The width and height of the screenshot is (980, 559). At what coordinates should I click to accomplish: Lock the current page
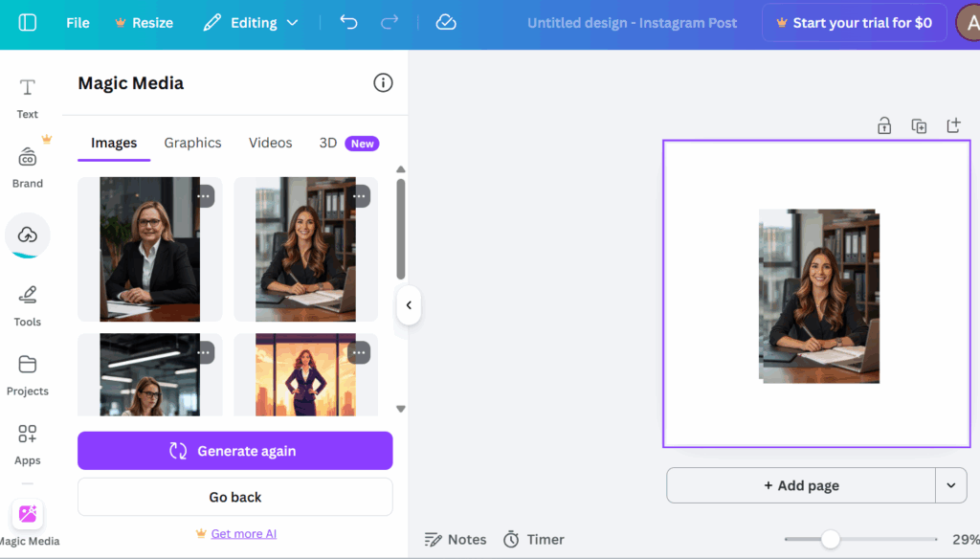(883, 125)
